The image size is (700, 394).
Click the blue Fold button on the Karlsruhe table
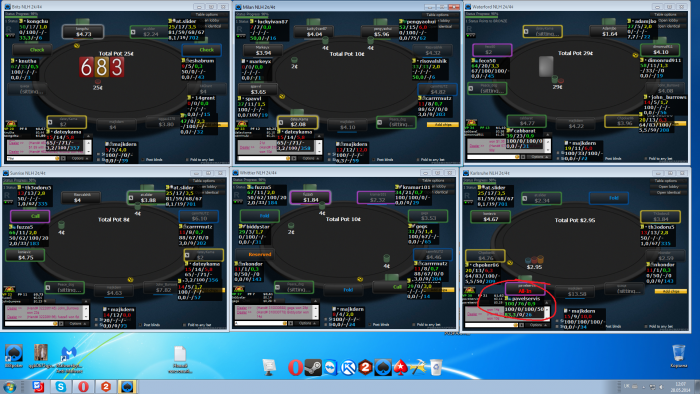point(608,198)
